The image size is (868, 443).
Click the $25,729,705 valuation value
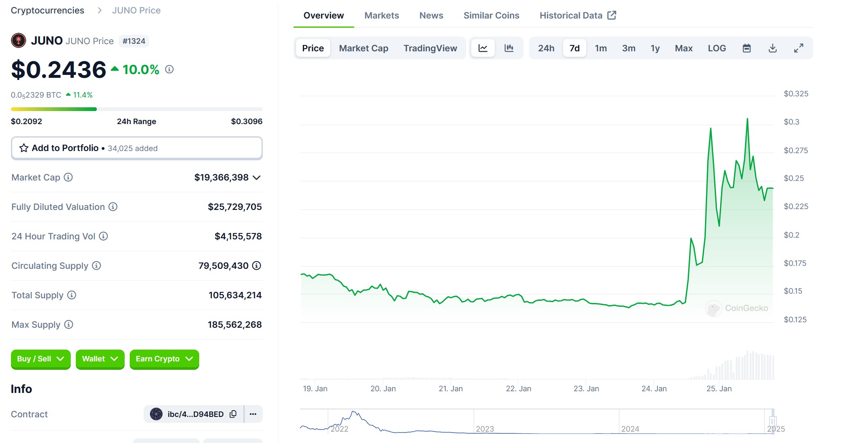click(235, 207)
